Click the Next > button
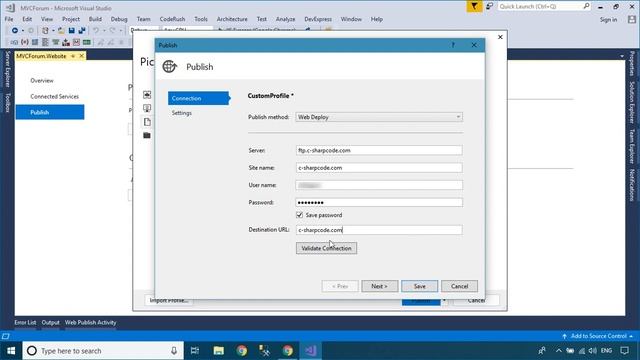 tap(379, 286)
